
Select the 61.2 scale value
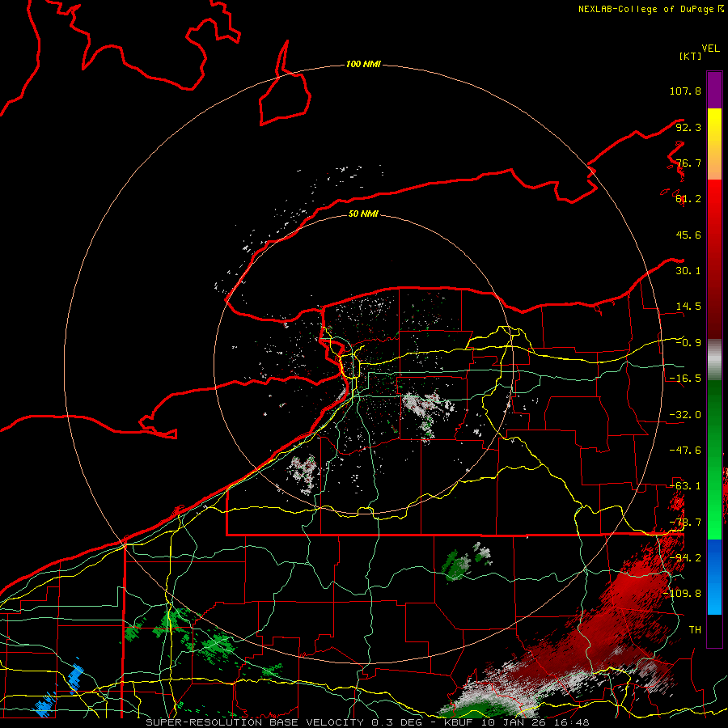click(688, 199)
